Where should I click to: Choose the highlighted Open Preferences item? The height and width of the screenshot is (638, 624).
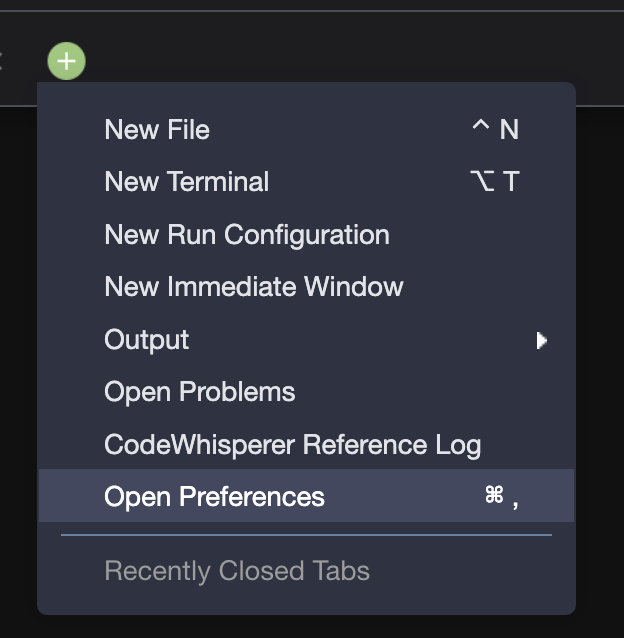[306, 496]
